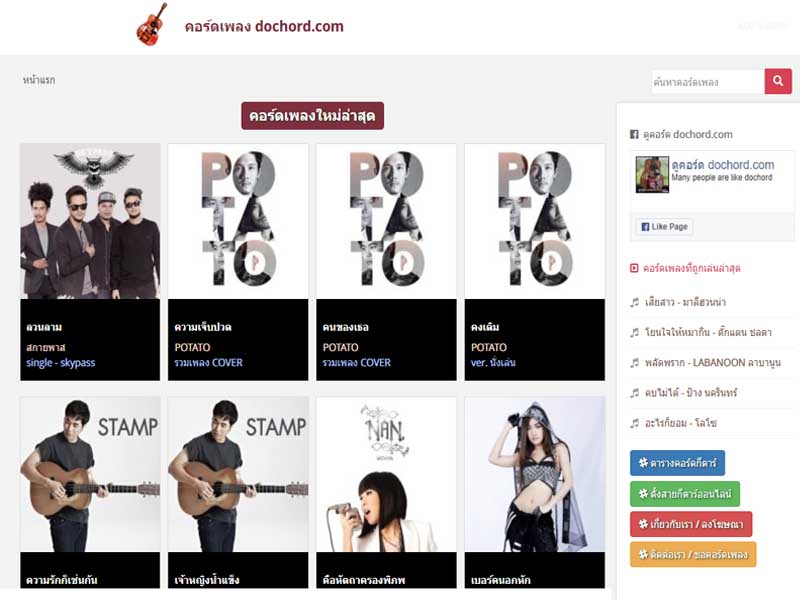Image resolution: width=800 pixels, height=600 pixels.
Task: Click the music note icon beside เสียสาว
Action: pos(635,302)
